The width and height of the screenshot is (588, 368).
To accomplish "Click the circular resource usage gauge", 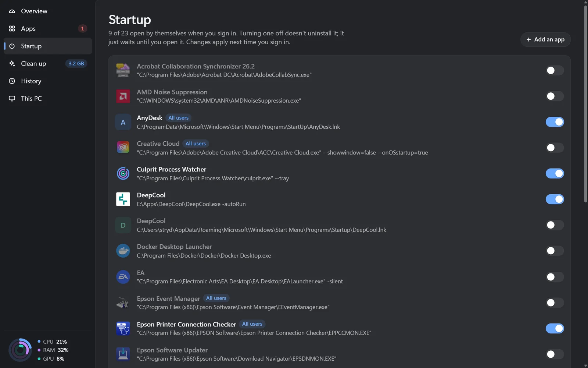I will point(20,350).
